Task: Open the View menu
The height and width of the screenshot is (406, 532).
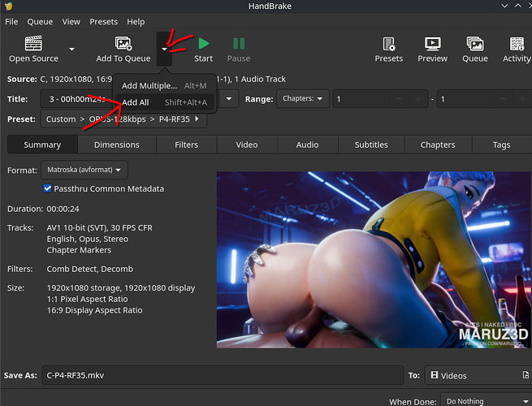Action: click(71, 22)
